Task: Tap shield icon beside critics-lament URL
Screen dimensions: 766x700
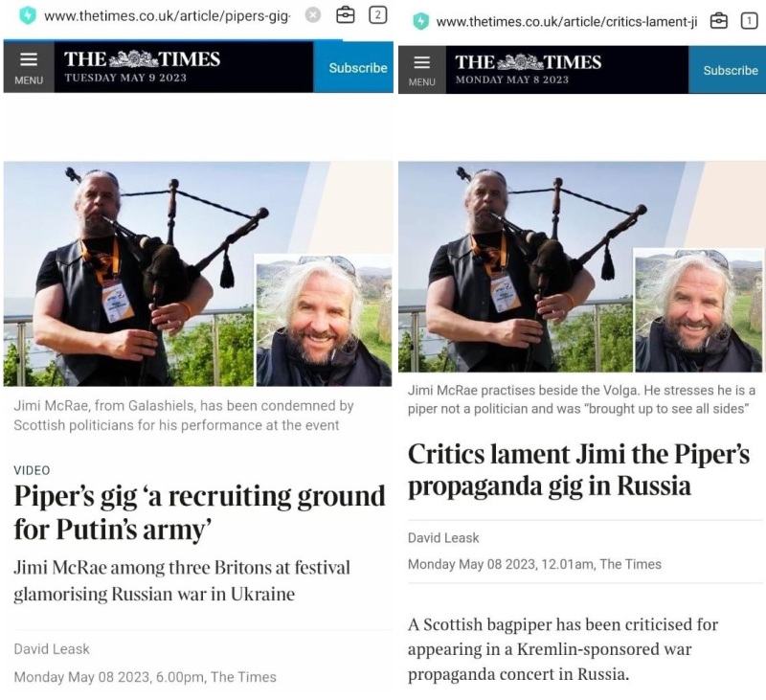Action: click(x=420, y=21)
